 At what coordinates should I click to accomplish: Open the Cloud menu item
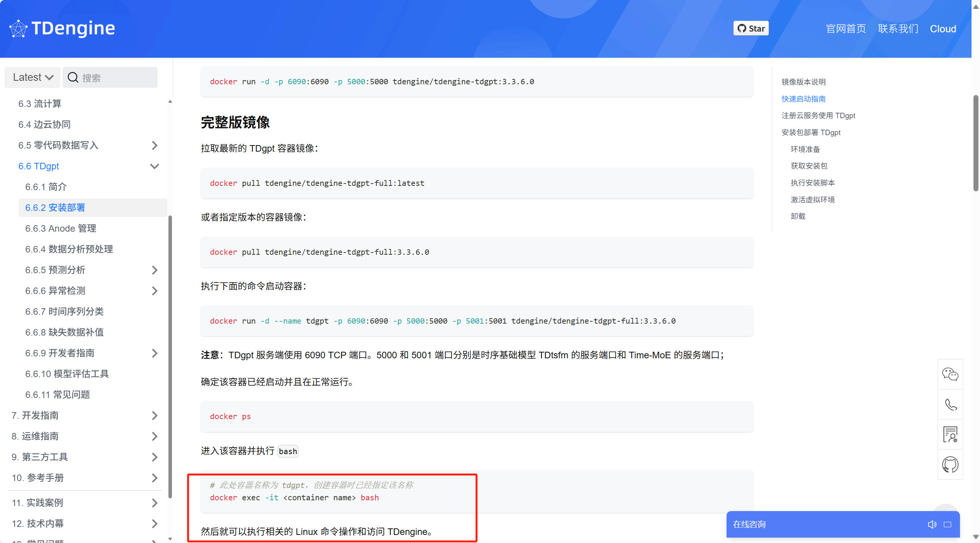[943, 28]
